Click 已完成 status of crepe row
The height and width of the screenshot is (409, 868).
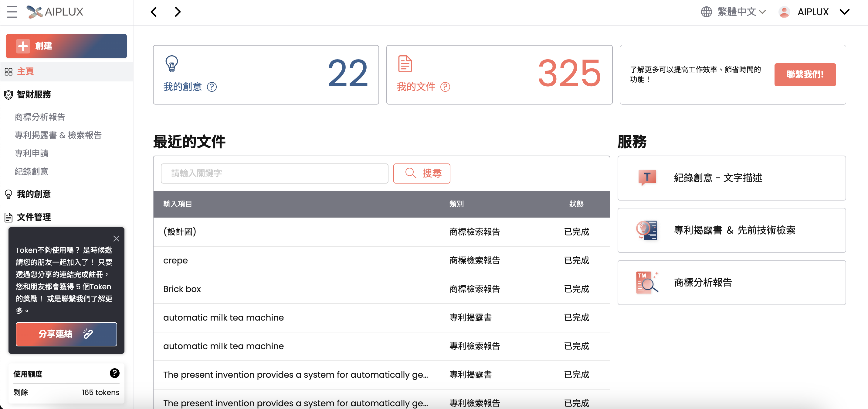point(576,260)
